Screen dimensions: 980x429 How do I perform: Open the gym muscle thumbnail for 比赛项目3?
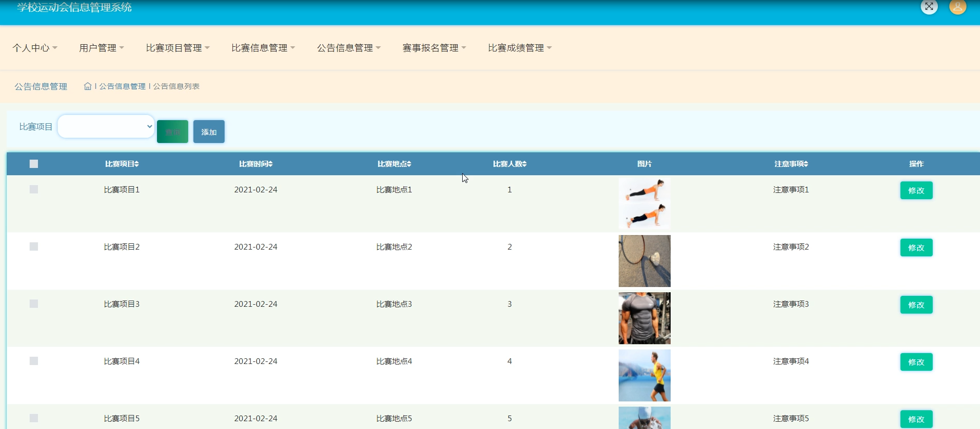pos(645,318)
